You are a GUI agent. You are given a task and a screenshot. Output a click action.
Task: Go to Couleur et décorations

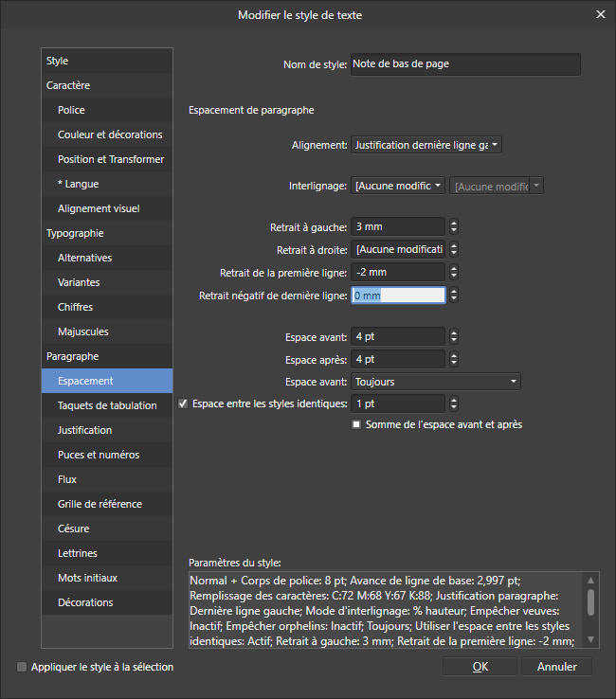(107, 134)
